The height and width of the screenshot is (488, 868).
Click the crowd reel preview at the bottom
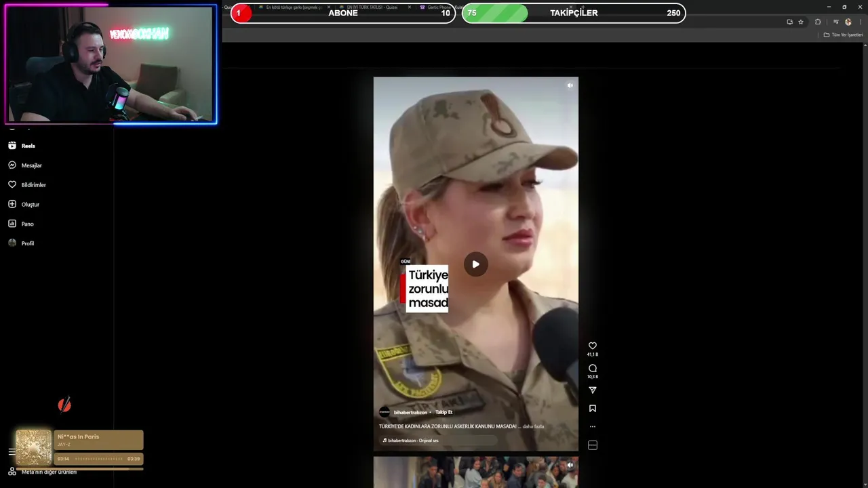475,472
